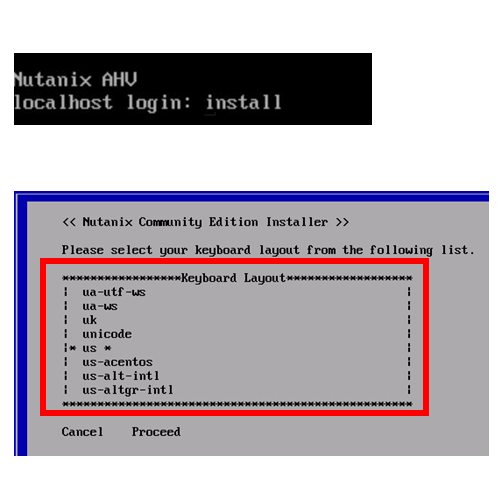
Task: Choose the us-acentos layout option
Action: pos(117,362)
